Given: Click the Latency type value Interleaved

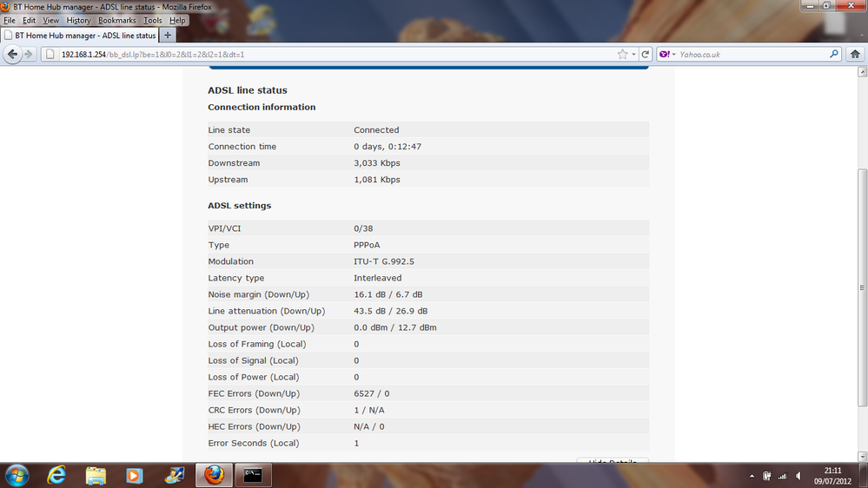Looking at the screenshot, I should [x=378, y=279].
